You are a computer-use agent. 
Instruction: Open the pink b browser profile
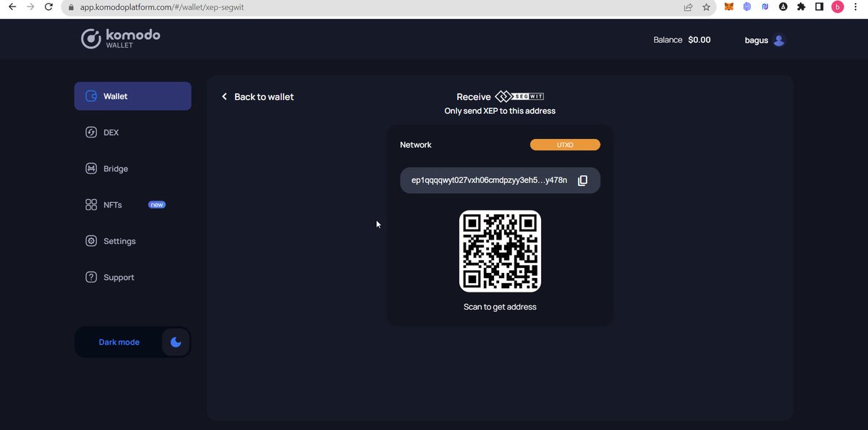point(838,7)
